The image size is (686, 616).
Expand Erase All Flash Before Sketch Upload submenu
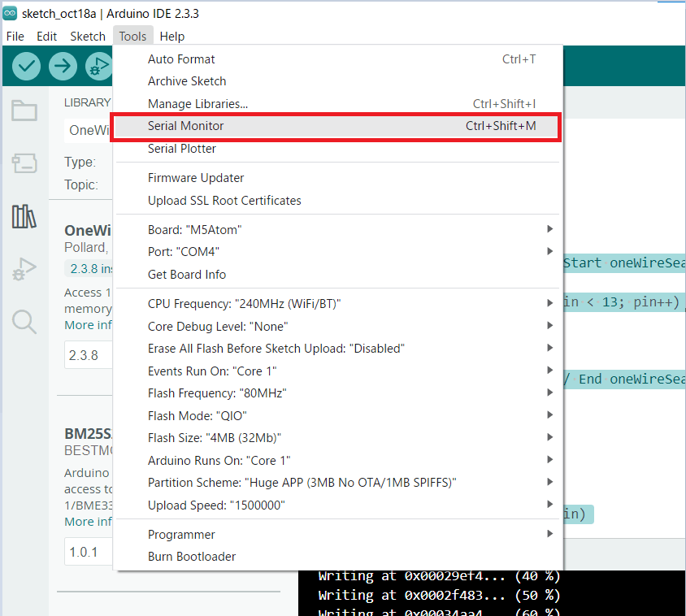pos(337,349)
